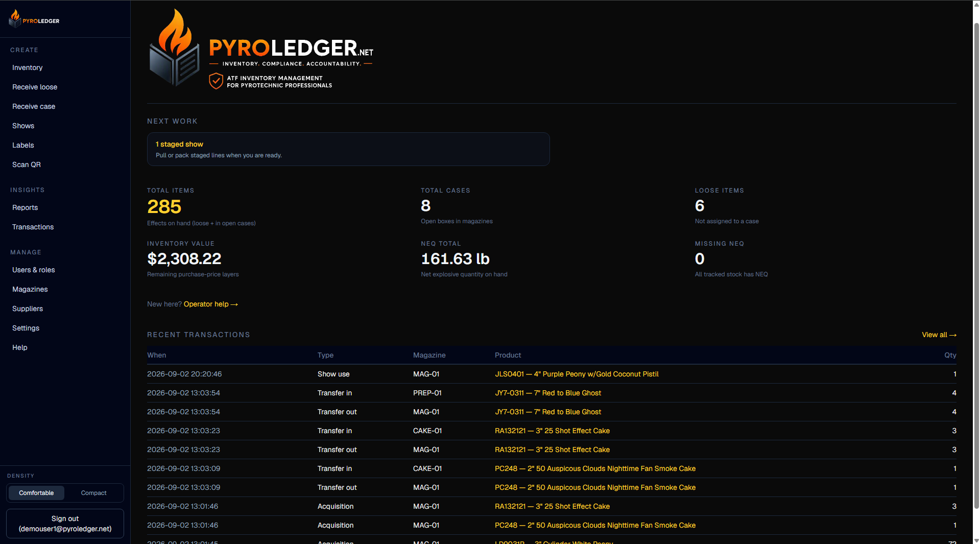Screen dimensions: 980x544
Task: Follow the Operator help link
Action: click(x=210, y=304)
